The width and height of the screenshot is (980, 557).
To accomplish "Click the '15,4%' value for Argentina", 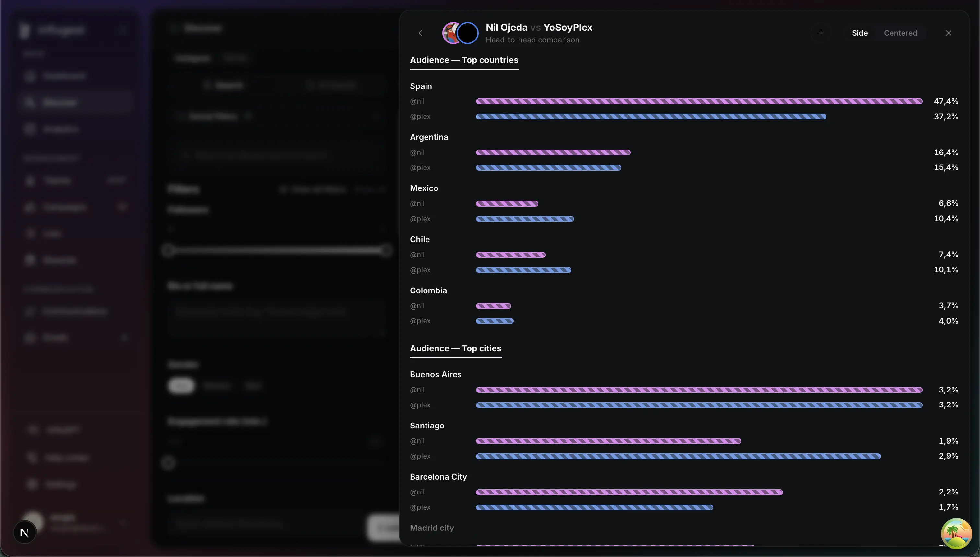I will click(946, 167).
